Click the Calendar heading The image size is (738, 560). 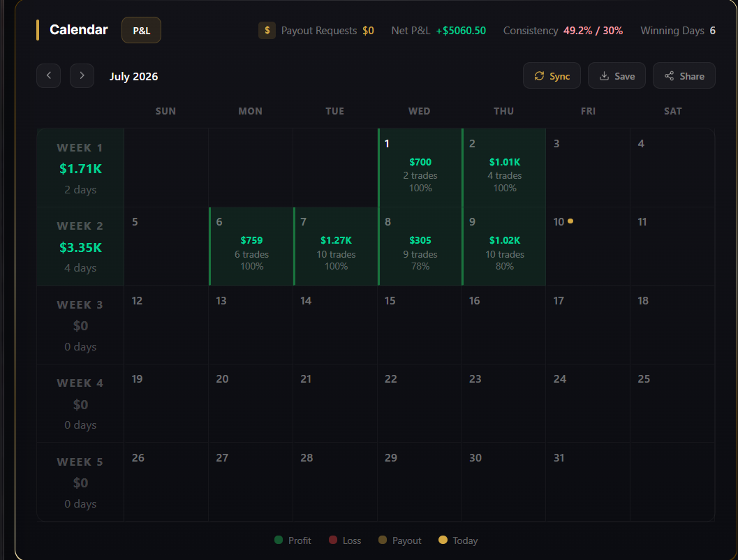click(x=79, y=29)
